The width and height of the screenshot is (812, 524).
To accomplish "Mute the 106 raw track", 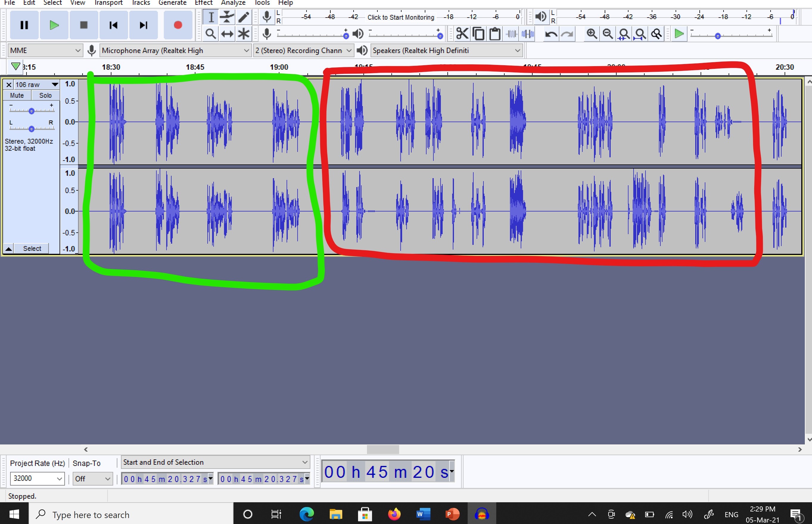I will point(17,95).
